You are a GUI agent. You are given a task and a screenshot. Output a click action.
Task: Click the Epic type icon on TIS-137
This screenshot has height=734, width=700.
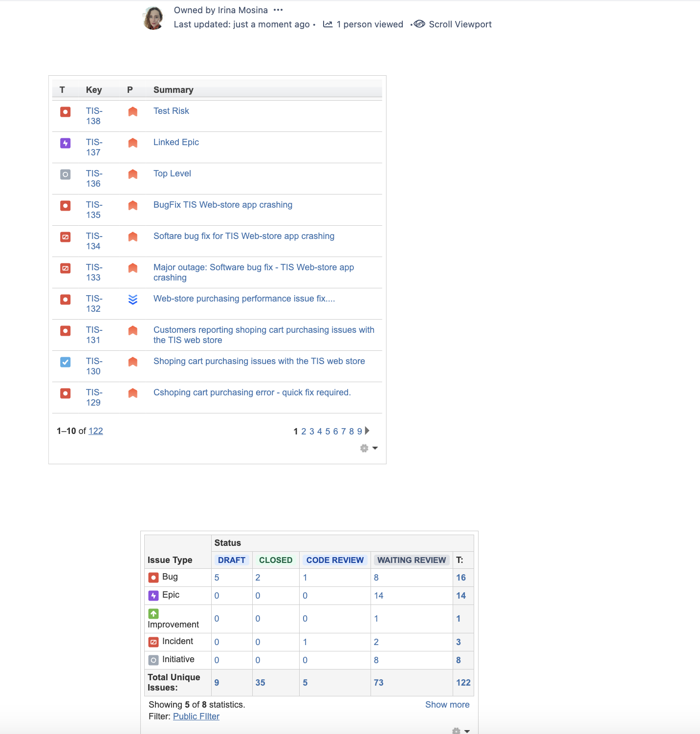pyautogui.click(x=65, y=143)
